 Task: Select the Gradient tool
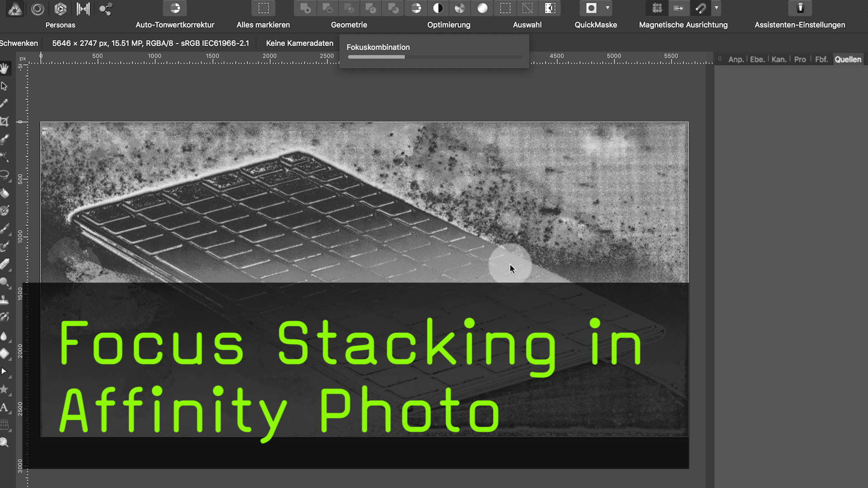5,211
